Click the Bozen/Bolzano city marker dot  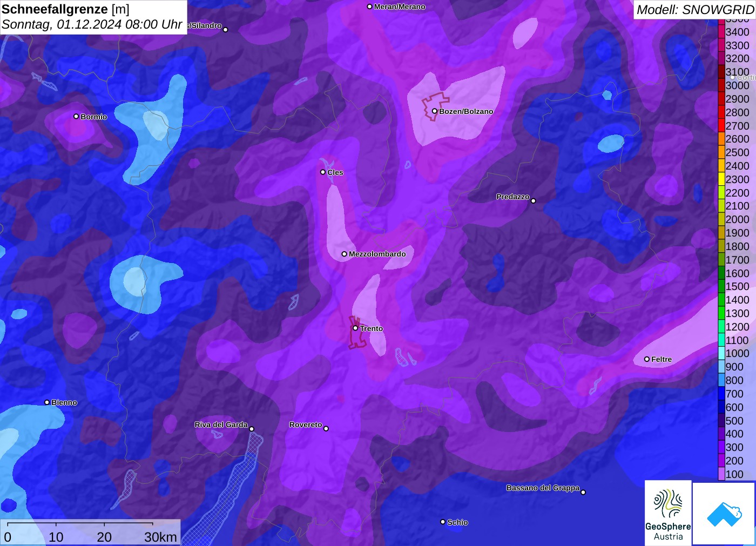click(x=435, y=111)
